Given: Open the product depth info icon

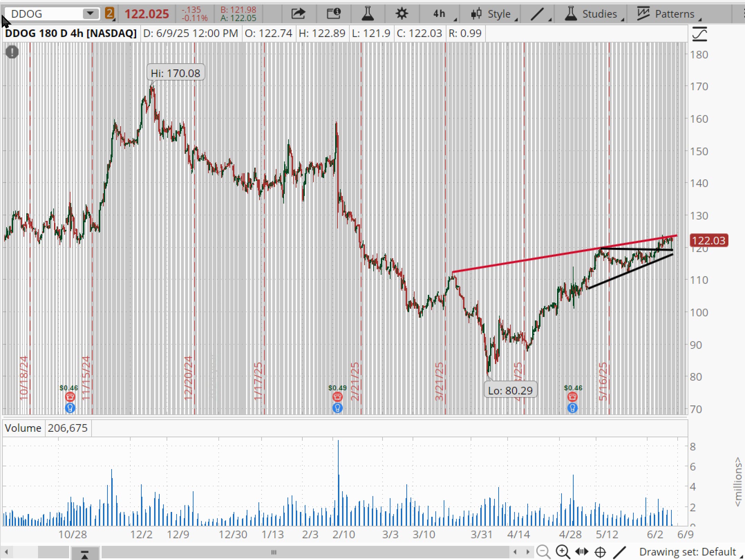Looking at the screenshot, I should click(x=333, y=14).
